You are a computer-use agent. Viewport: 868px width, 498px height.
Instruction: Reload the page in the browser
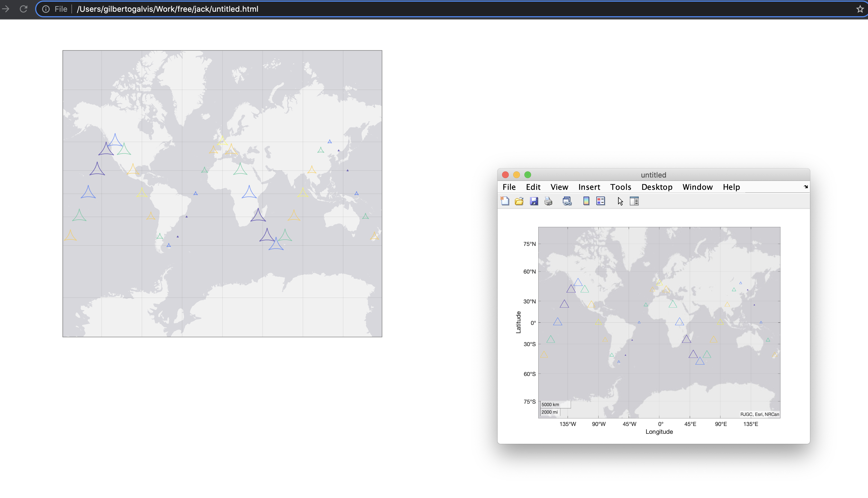(23, 9)
